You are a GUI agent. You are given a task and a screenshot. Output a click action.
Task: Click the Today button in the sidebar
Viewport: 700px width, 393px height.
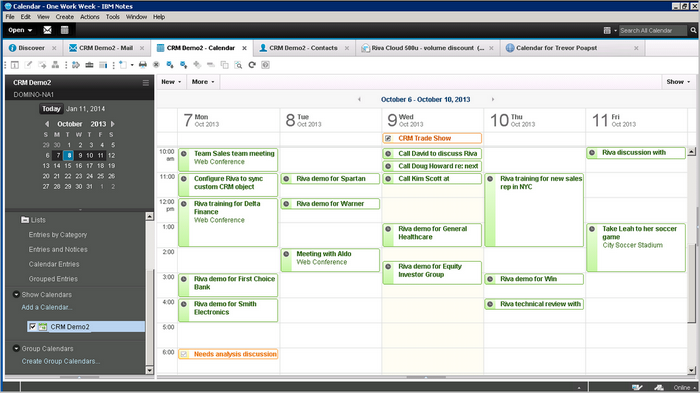click(51, 109)
